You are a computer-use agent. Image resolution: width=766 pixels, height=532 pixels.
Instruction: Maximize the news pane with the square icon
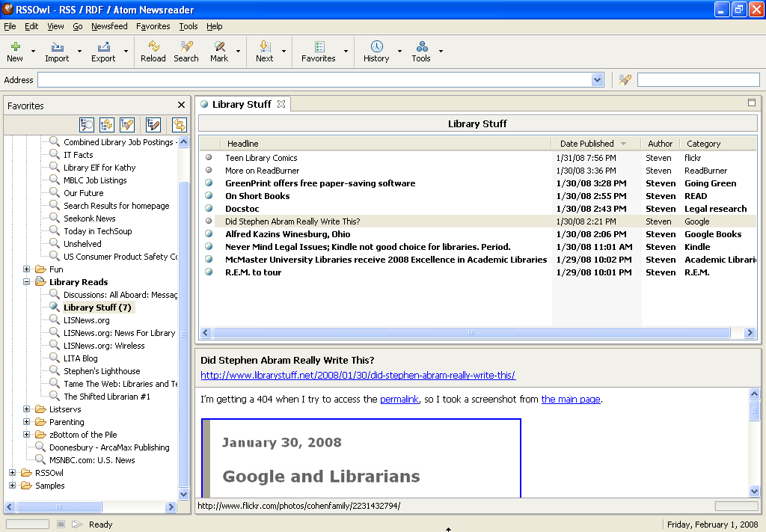[x=752, y=103]
